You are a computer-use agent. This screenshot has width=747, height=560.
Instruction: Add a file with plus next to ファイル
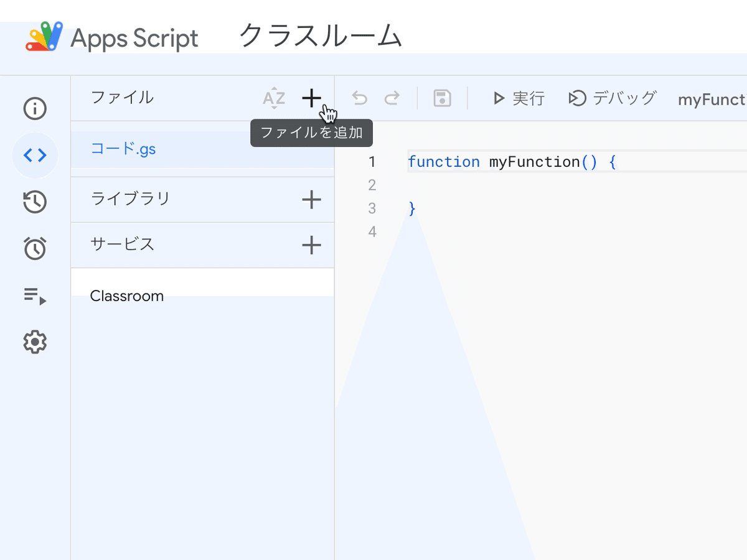(311, 98)
